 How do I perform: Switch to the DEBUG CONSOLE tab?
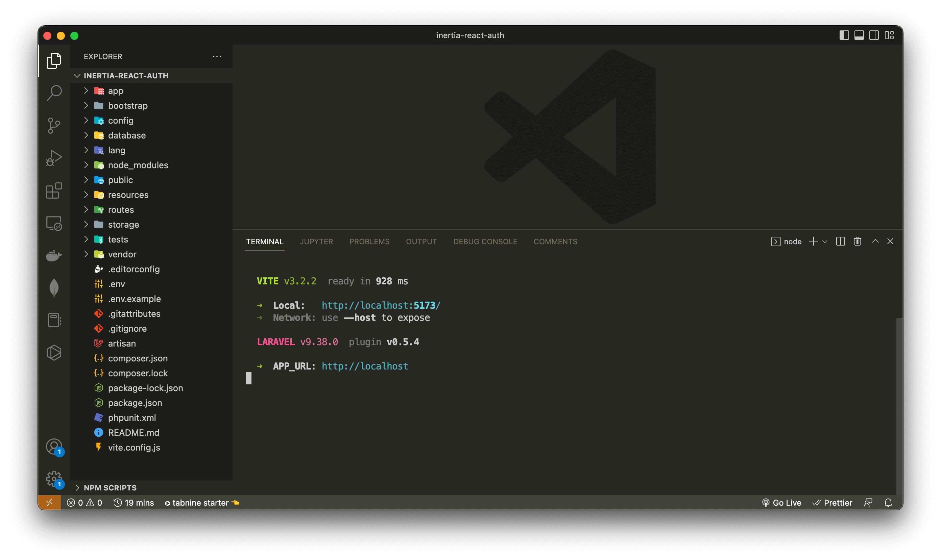(x=485, y=241)
